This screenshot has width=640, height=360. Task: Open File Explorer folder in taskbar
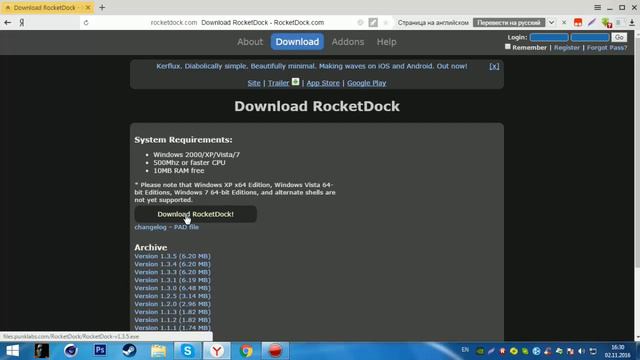158,350
